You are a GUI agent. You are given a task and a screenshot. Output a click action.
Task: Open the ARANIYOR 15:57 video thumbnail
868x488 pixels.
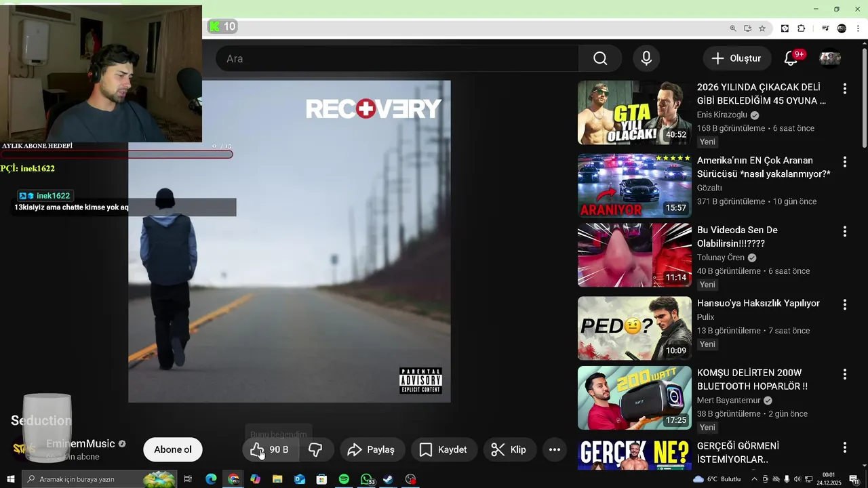pyautogui.click(x=635, y=186)
